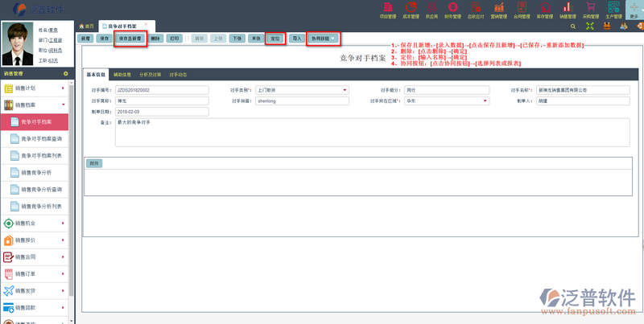The height and width of the screenshot is (324, 644).
Task: Open 销售竞争分析列表 in sidebar
Action: 34,207
